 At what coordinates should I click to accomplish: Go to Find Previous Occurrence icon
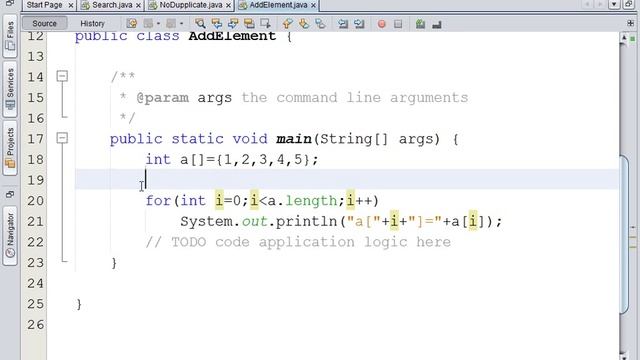(x=216, y=24)
